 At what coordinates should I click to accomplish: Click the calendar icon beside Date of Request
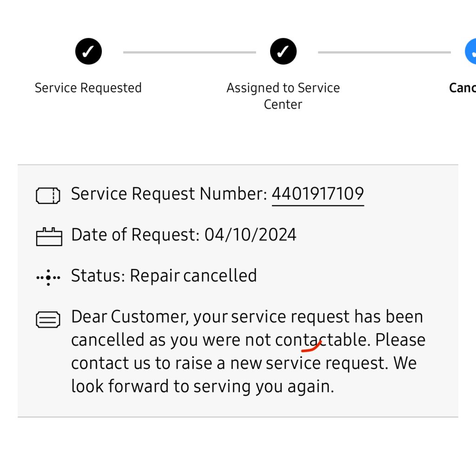point(49,236)
